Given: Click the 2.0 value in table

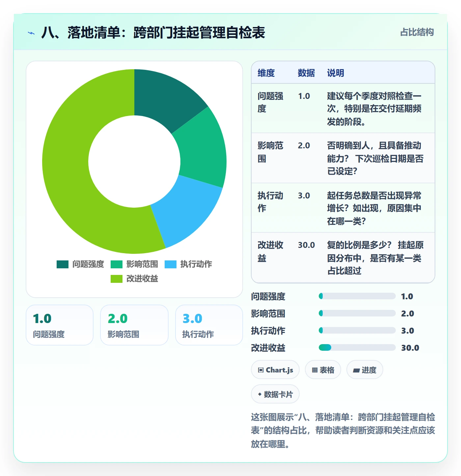Looking at the screenshot, I should coord(304,146).
